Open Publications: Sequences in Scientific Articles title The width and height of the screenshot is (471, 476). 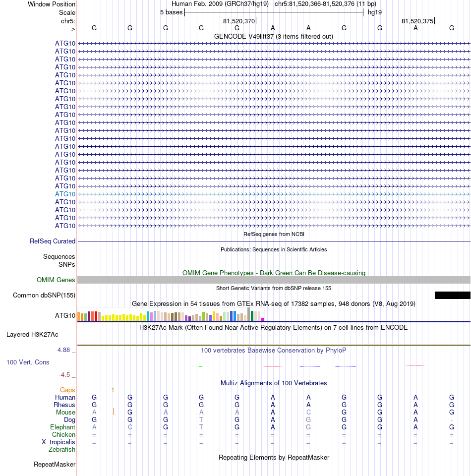(274, 249)
